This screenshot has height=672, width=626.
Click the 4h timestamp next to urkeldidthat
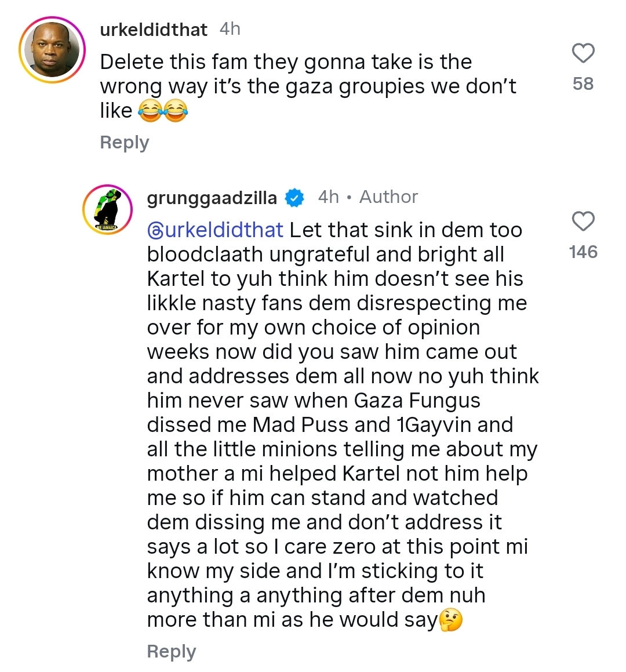230,29
